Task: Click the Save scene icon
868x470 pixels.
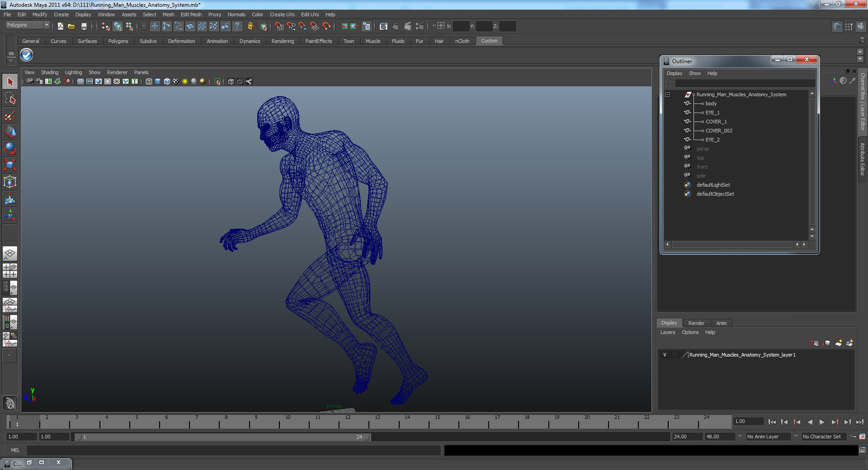Action: (x=84, y=27)
